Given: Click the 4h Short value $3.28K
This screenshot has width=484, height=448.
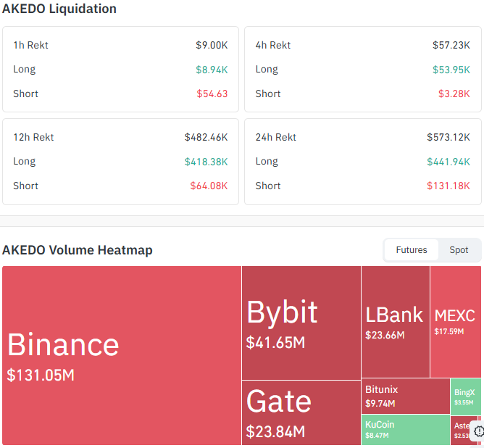Looking at the screenshot, I should [454, 94].
